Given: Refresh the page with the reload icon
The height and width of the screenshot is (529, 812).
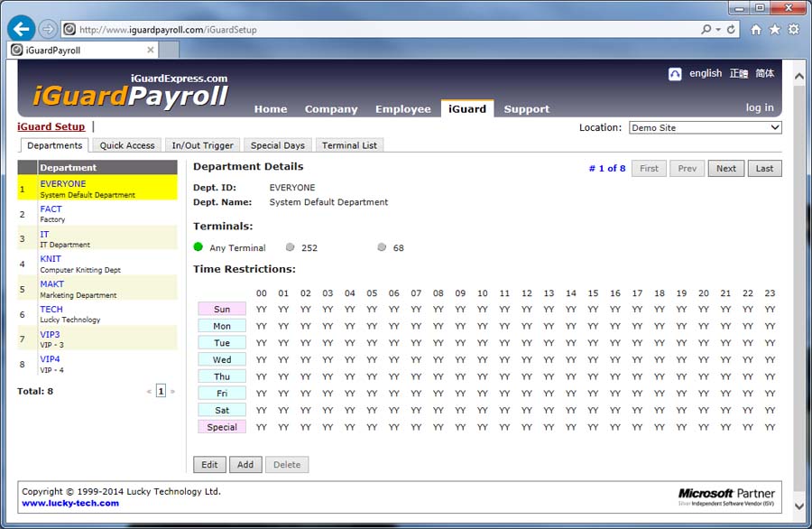Looking at the screenshot, I should [731, 30].
